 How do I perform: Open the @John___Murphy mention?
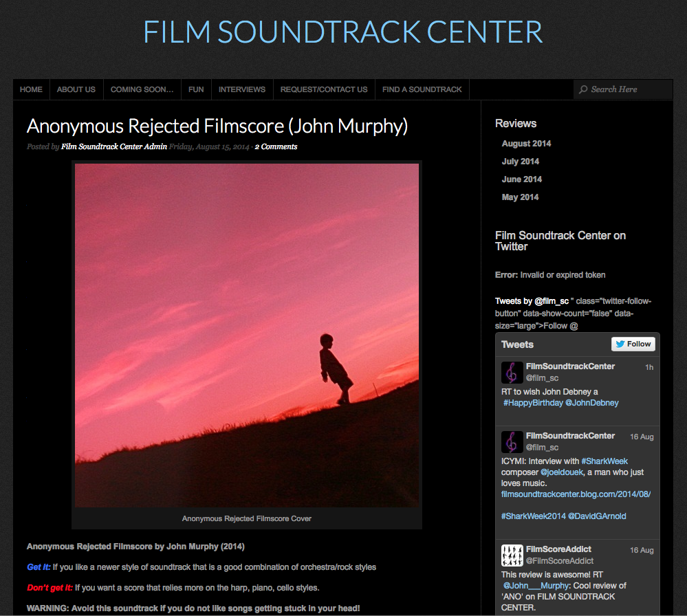pyautogui.click(x=536, y=586)
